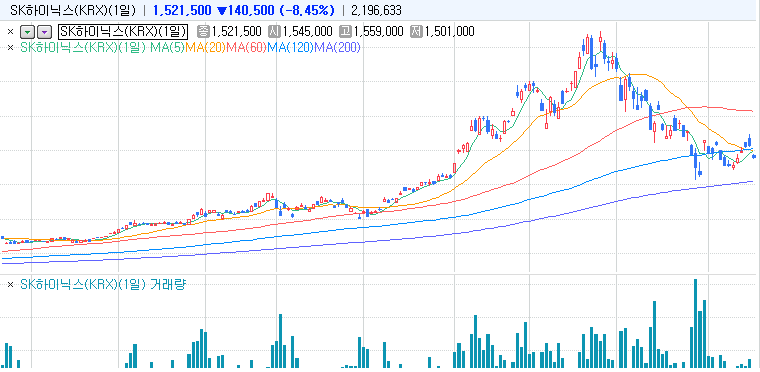Select the SK하이닉스(KRX)(1일) 거래량 label

[x=103, y=285]
